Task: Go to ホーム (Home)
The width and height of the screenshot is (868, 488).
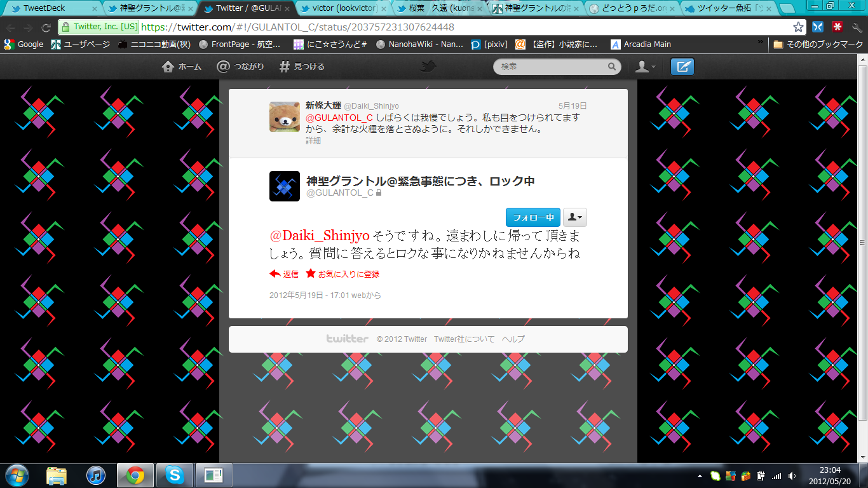Action: [x=182, y=67]
